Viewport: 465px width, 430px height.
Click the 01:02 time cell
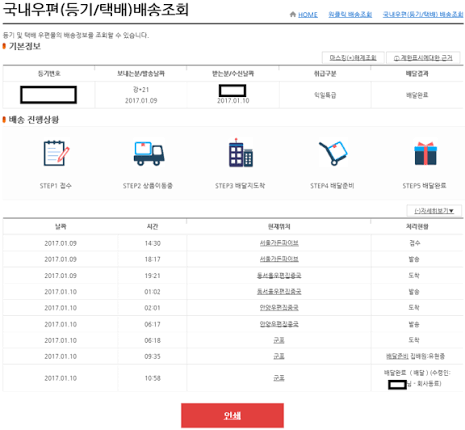pyautogui.click(x=152, y=292)
